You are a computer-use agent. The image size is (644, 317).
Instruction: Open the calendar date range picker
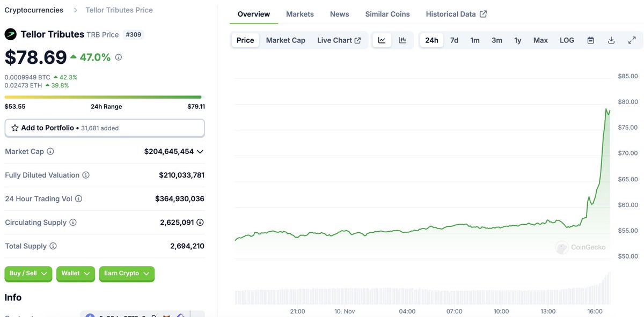(x=590, y=40)
